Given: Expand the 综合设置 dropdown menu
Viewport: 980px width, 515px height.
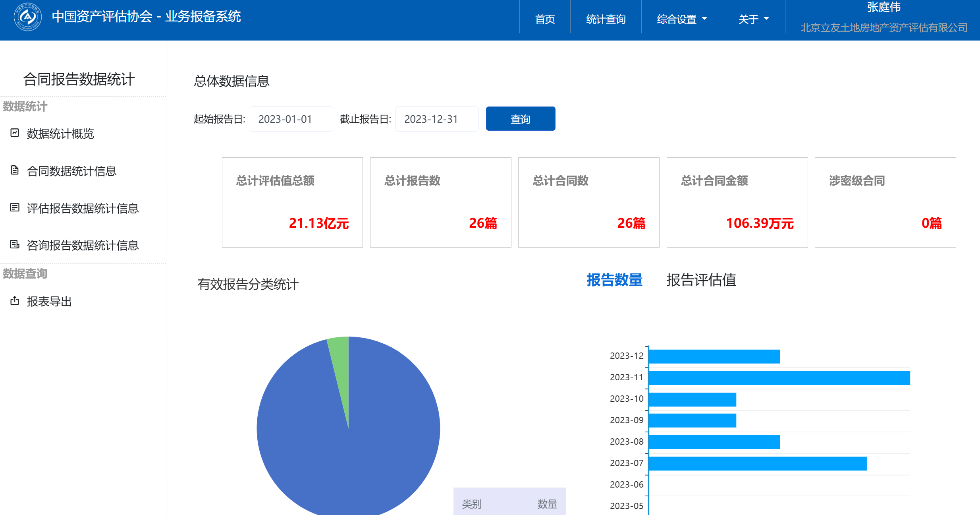Looking at the screenshot, I should [x=682, y=19].
